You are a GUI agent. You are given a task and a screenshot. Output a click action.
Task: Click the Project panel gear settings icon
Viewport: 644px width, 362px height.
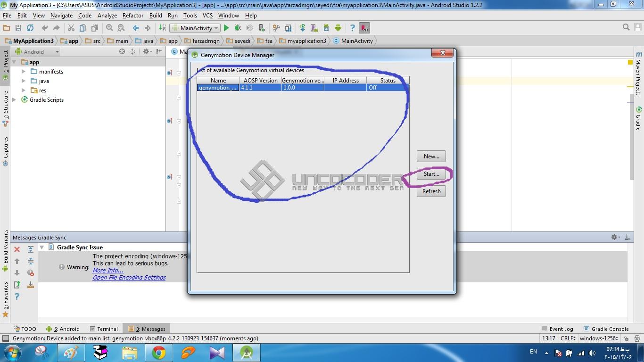coord(147,51)
